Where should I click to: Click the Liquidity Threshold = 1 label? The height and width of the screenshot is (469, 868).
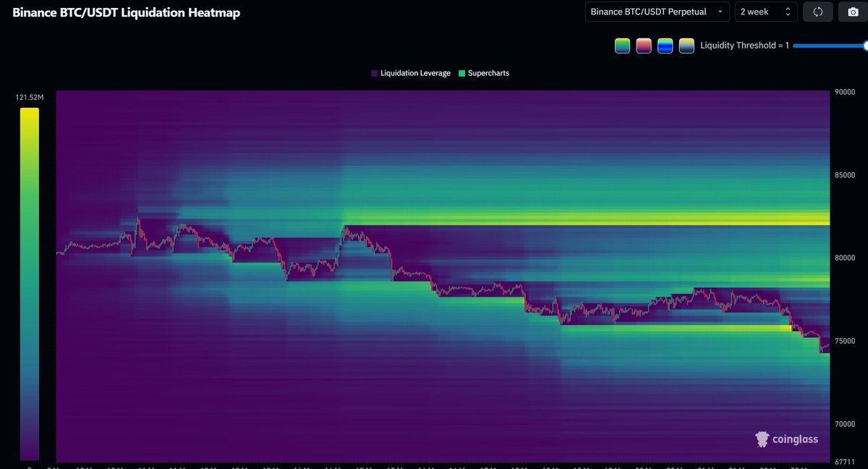(x=744, y=46)
